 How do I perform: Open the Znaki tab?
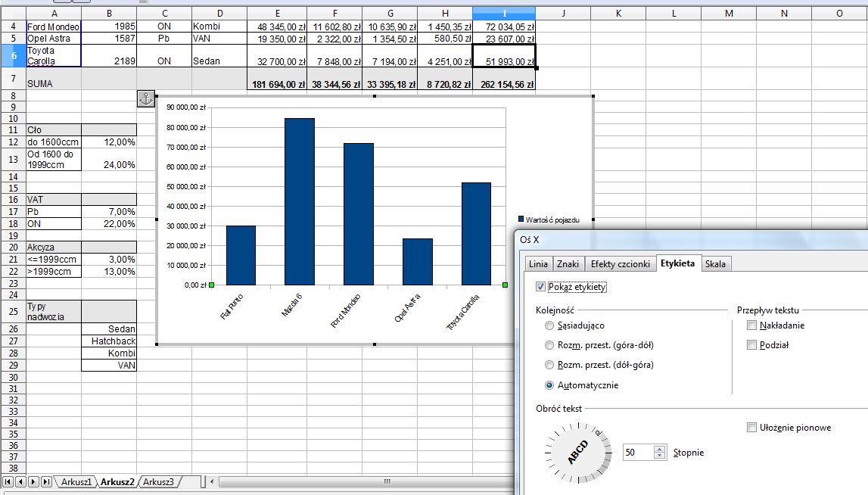click(x=568, y=264)
